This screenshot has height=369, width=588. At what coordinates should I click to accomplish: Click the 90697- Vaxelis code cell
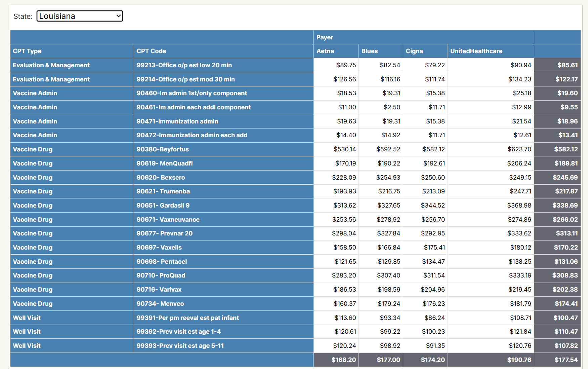coord(224,248)
